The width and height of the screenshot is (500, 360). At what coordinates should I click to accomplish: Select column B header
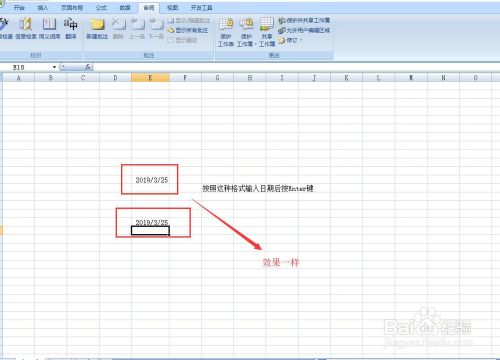tap(51, 78)
